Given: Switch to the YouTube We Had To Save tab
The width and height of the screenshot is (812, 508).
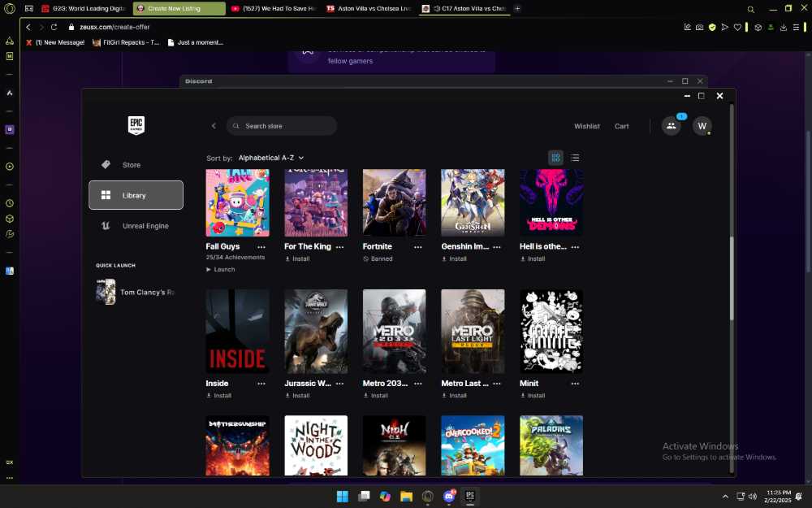Looking at the screenshot, I should click(274, 8).
